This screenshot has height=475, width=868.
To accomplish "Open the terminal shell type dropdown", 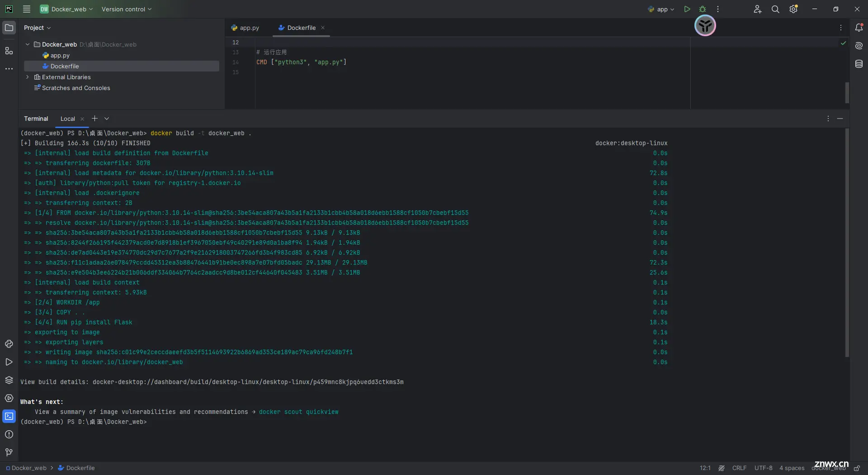I will [107, 119].
